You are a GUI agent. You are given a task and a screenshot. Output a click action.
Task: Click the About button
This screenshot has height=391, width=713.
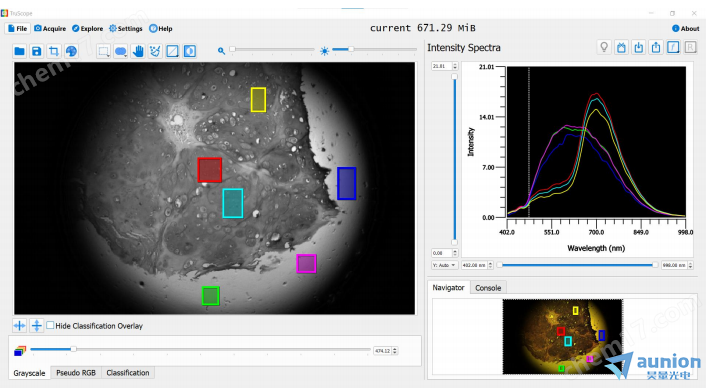coord(686,28)
